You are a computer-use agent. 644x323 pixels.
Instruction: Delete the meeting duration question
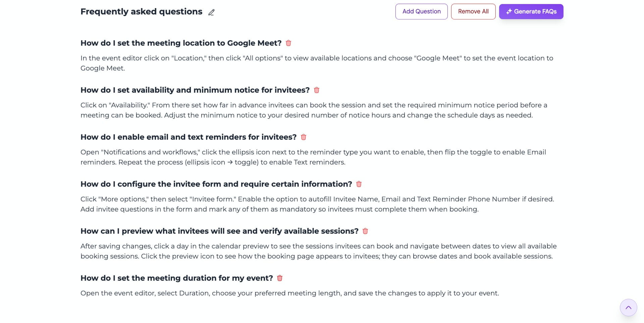(280, 278)
